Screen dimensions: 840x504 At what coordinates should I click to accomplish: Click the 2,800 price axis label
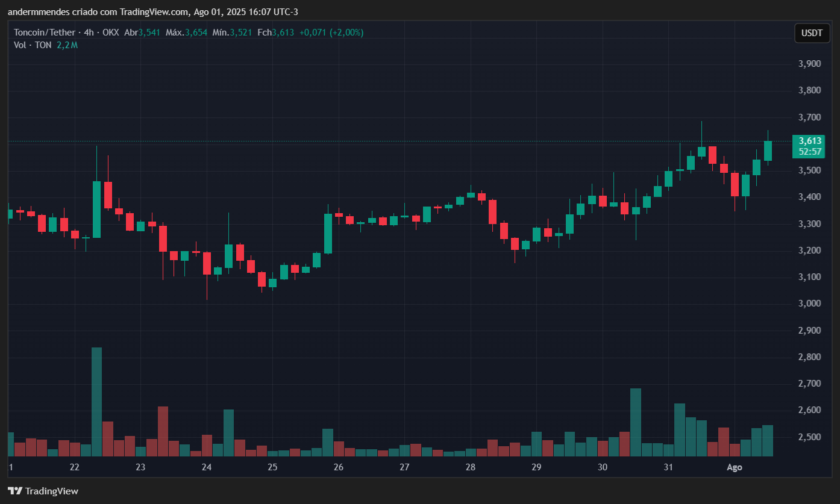point(809,356)
